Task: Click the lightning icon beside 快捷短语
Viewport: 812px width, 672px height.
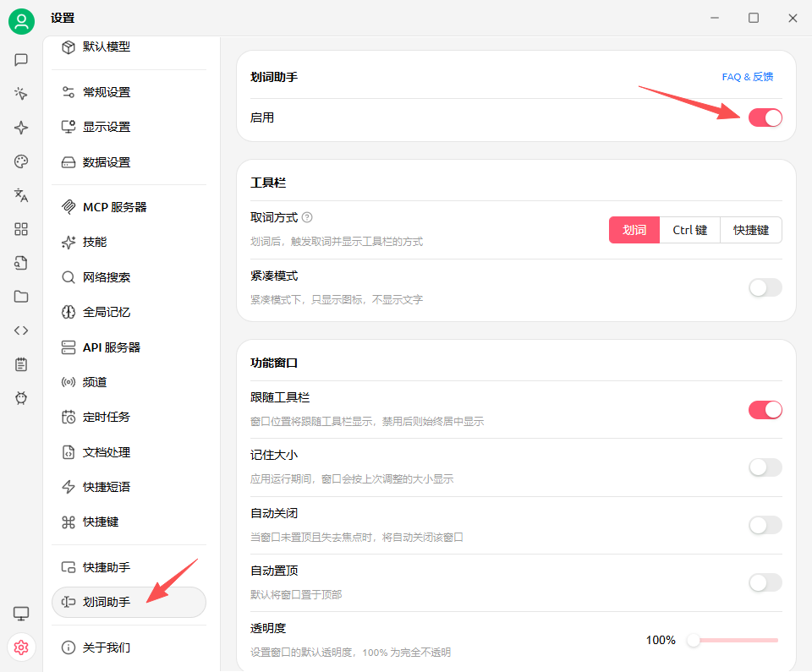Action: tap(69, 487)
